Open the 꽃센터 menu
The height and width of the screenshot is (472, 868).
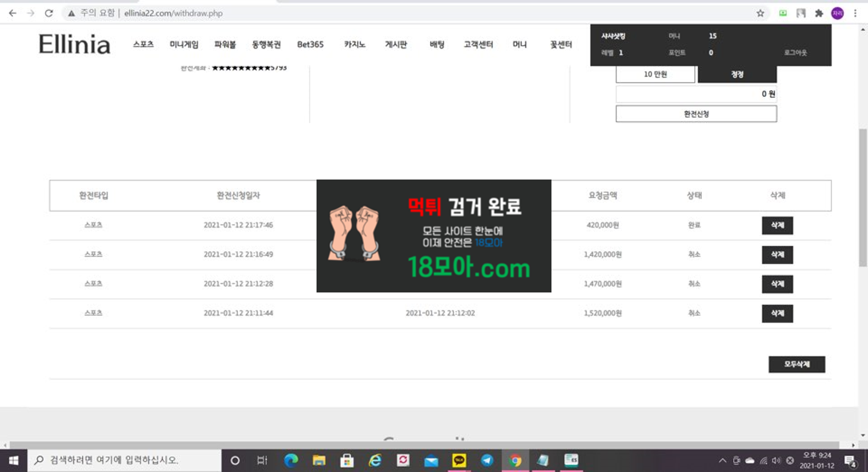561,45
